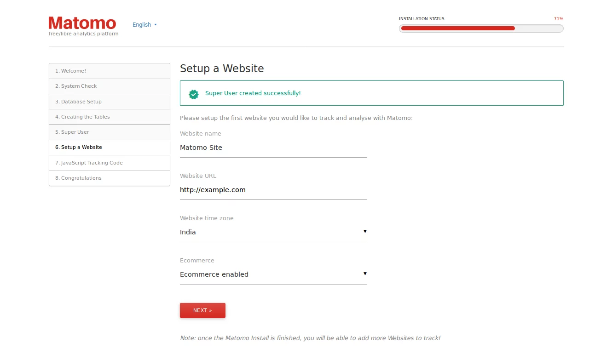Image resolution: width=612 pixels, height=364 pixels.
Task: Open the Website time zone dropdown
Action: tap(273, 232)
